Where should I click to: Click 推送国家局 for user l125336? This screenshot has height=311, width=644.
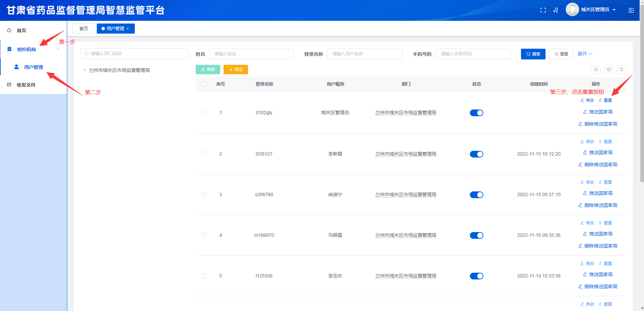pyautogui.click(x=598, y=274)
